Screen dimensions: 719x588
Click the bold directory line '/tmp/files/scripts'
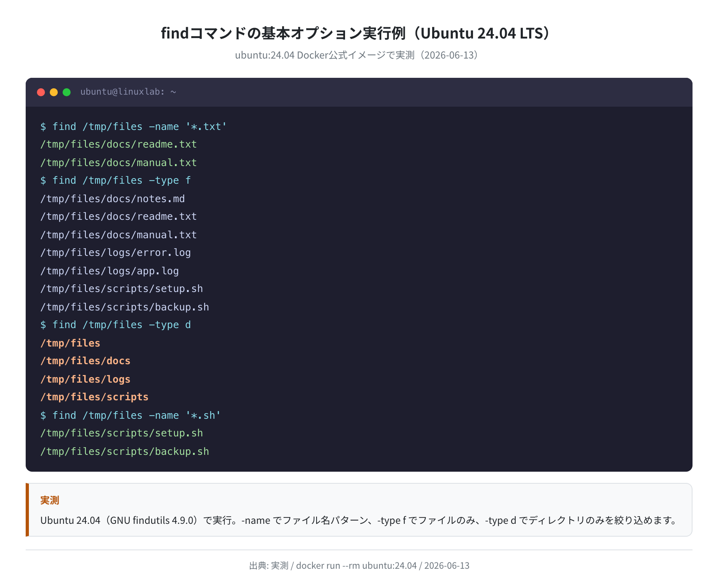coord(94,397)
